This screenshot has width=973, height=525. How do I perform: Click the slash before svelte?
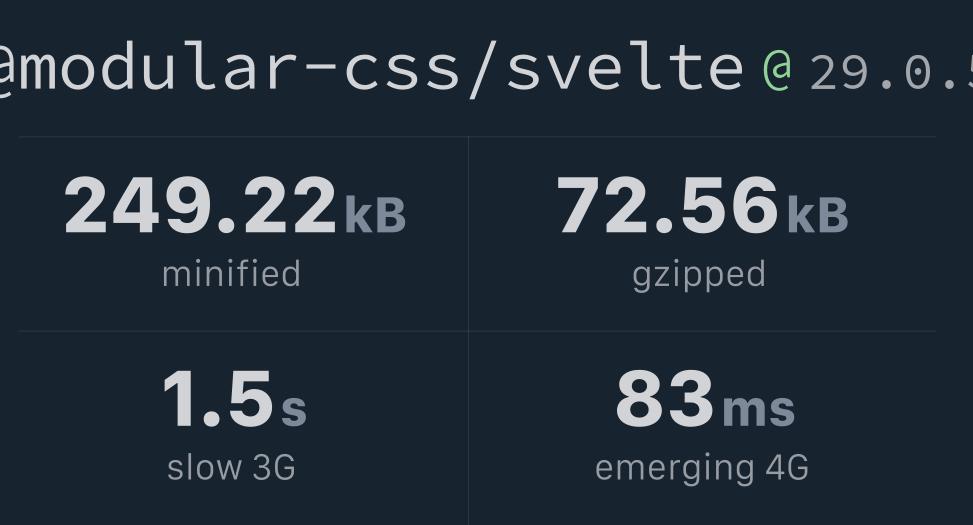click(483, 68)
